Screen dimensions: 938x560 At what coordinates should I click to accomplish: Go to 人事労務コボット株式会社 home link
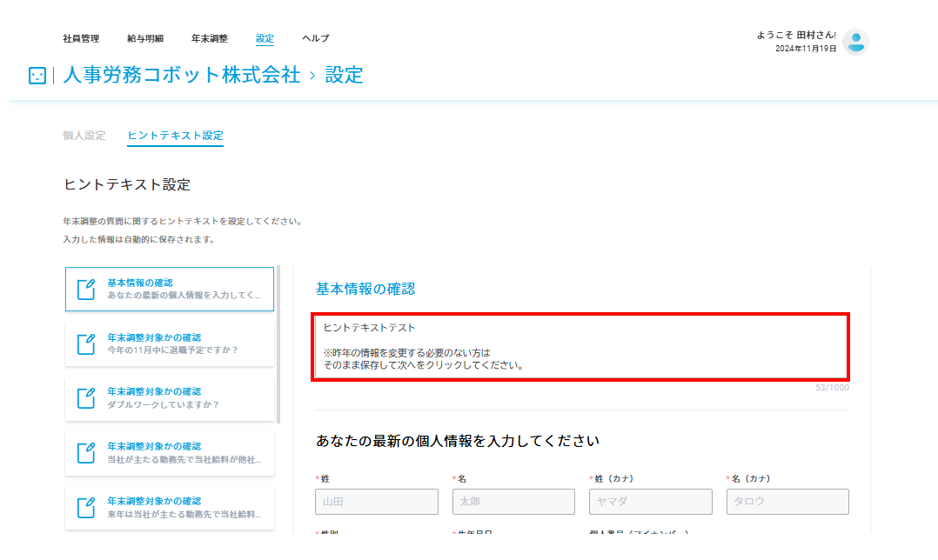point(182,75)
